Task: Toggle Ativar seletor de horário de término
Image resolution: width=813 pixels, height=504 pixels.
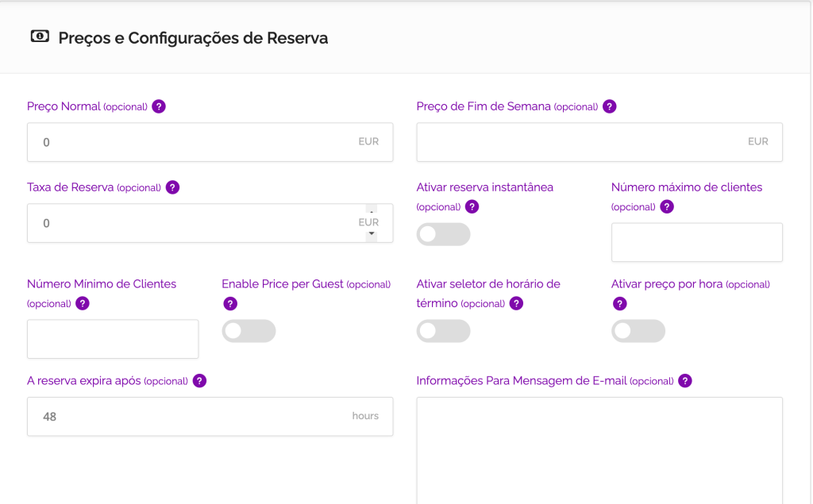Action: tap(443, 331)
